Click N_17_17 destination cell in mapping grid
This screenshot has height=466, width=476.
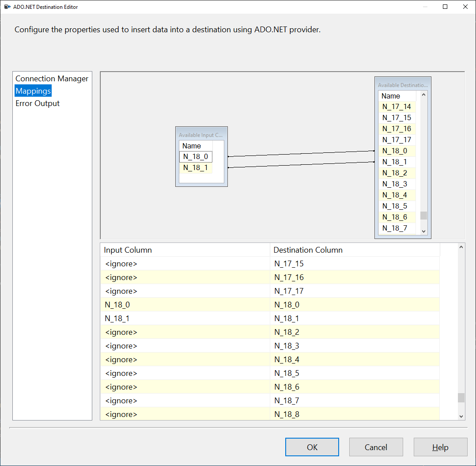[x=355, y=291]
